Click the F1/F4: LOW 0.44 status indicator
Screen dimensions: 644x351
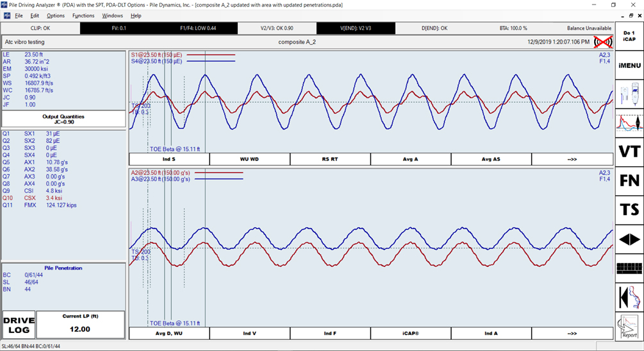[x=198, y=28]
